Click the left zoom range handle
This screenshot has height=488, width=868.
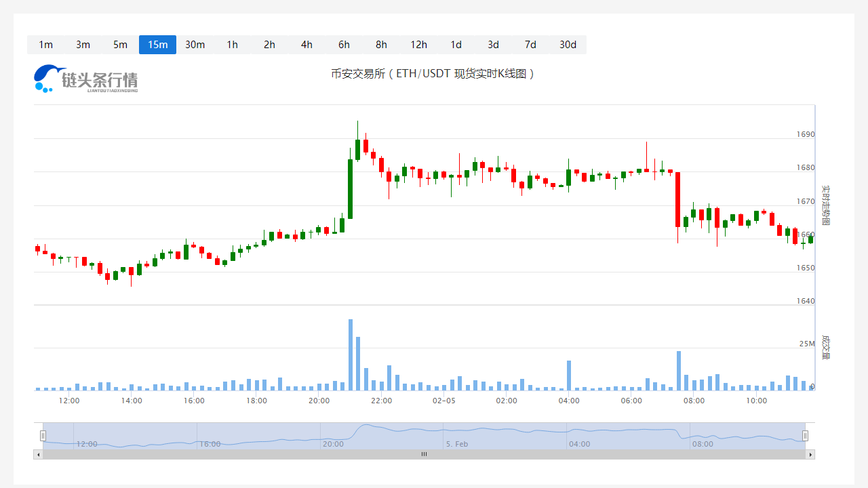coord(43,436)
